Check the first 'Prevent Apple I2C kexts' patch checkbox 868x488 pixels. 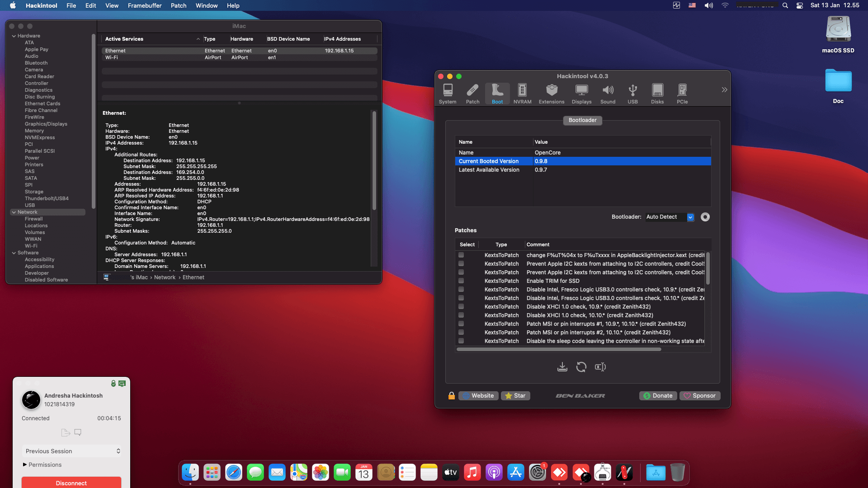(461, 264)
